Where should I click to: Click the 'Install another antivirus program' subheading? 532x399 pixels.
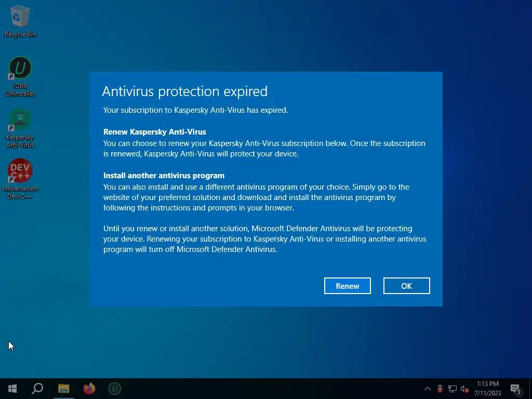click(x=164, y=176)
